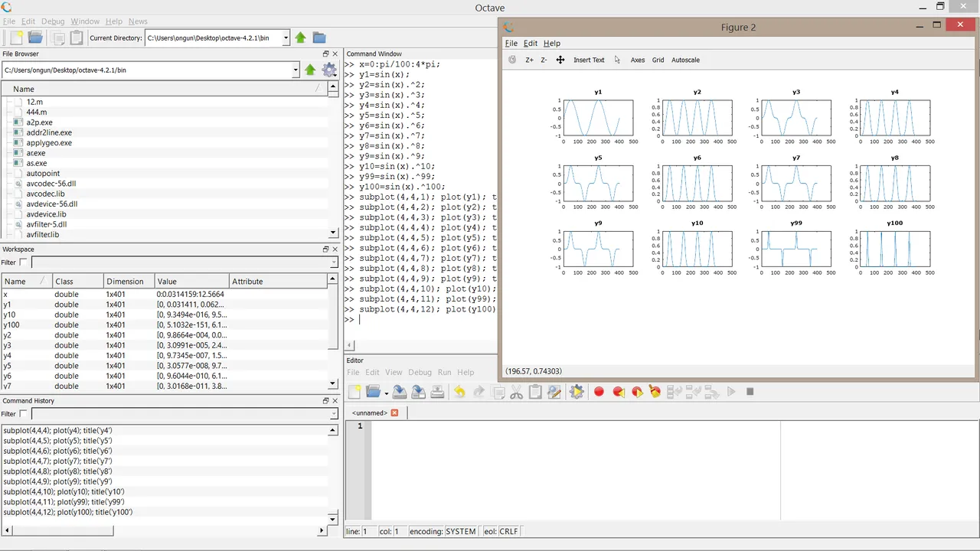Select pointer arrow tool in Figure 2 toolbar
Viewport: 980px width, 551px height.
(617, 60)
